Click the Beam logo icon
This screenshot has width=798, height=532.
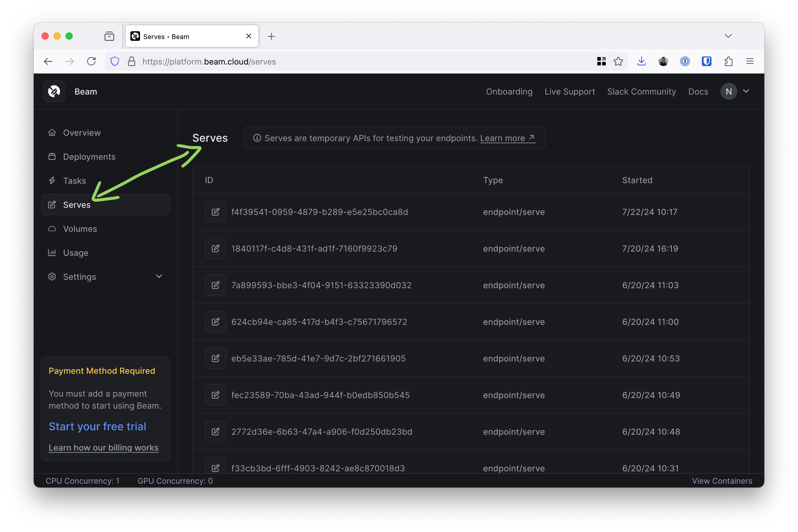coord(54,91)
